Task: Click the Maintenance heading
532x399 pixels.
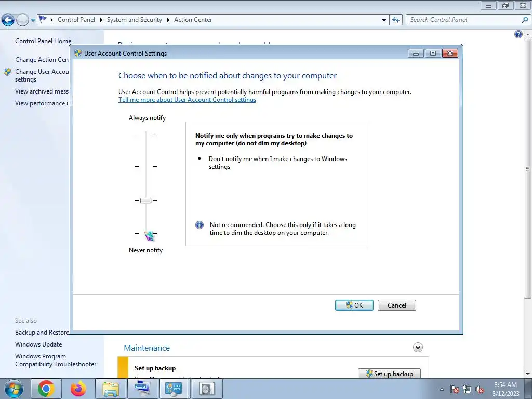Action: [147, 348]
